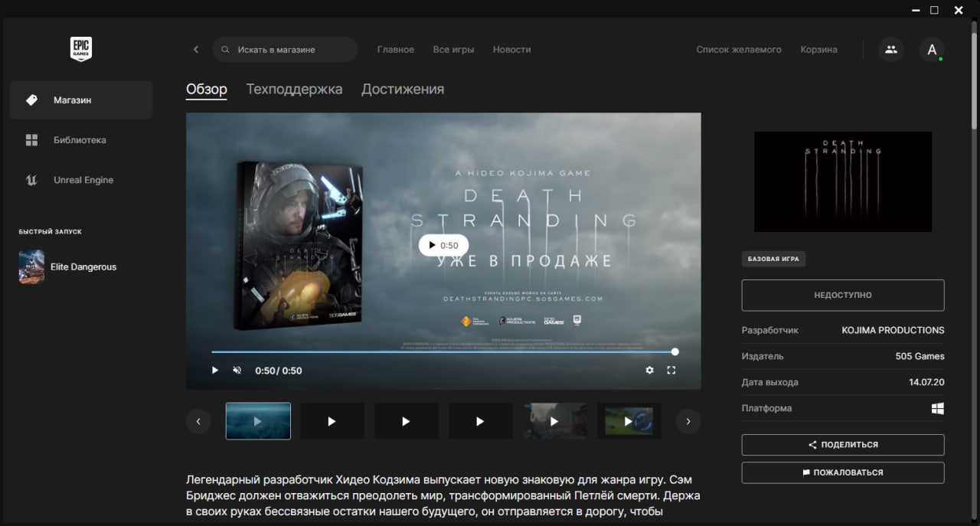Image resolution: width=980 pixels, height=526 pixels.
Task: Open the friends list icon
Action: pos(890,49)
